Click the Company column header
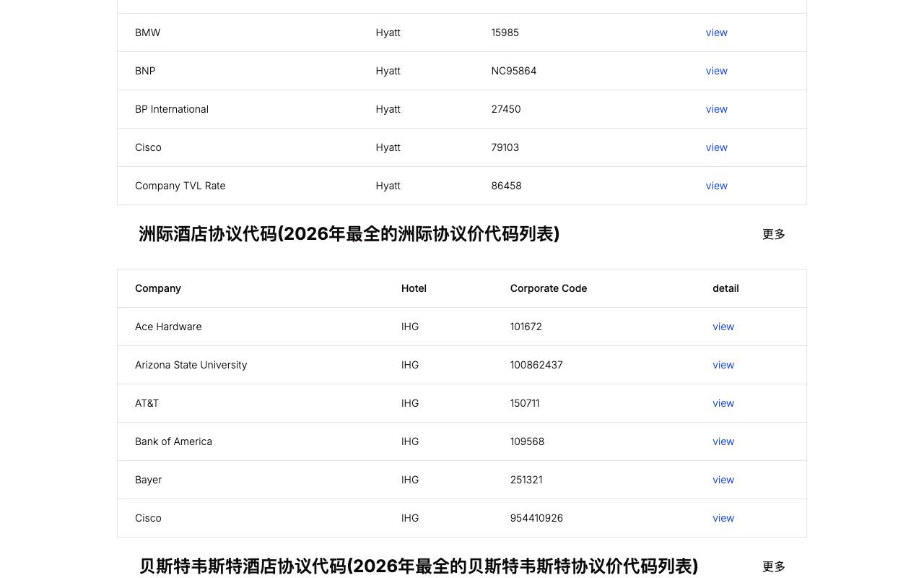 tap(158, 288)
